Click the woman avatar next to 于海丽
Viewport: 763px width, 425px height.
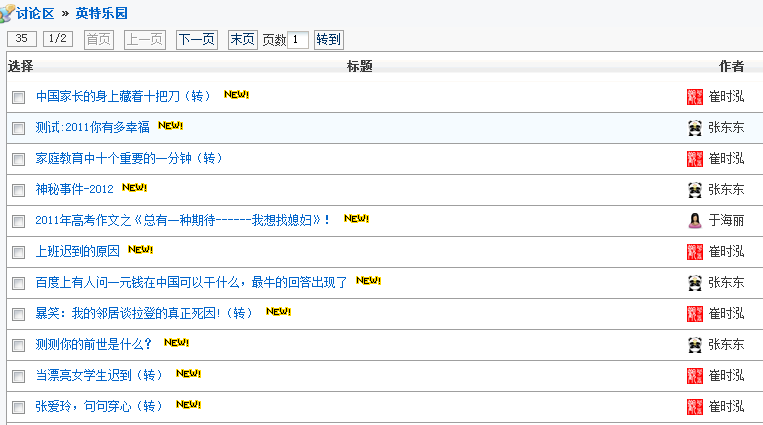(695, 221)
